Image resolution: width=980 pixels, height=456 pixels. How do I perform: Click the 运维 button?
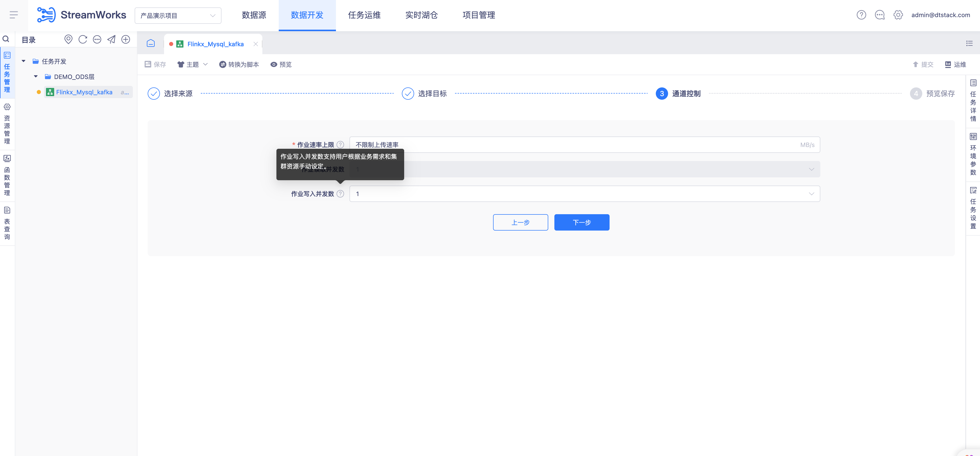click(956, 64)
